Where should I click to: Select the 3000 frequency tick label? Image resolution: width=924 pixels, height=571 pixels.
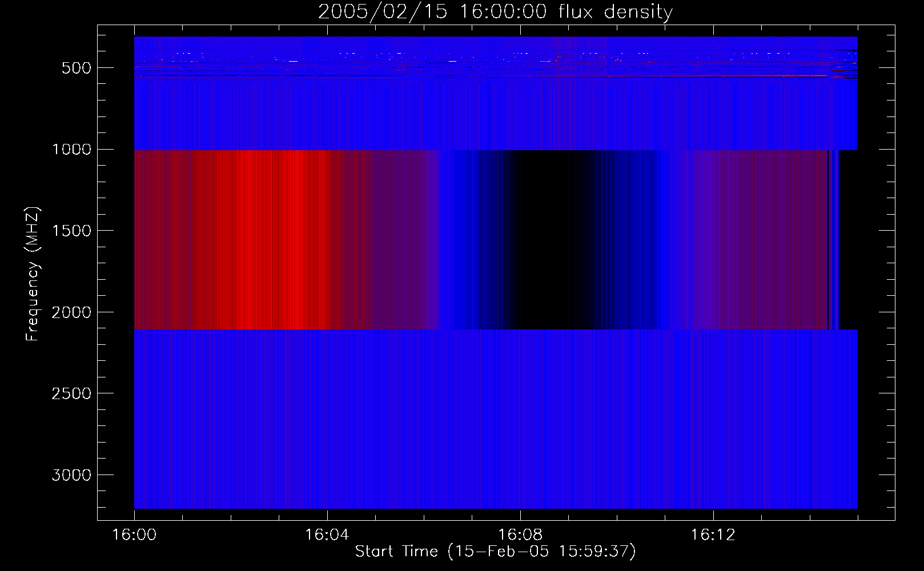click(71, 475)
